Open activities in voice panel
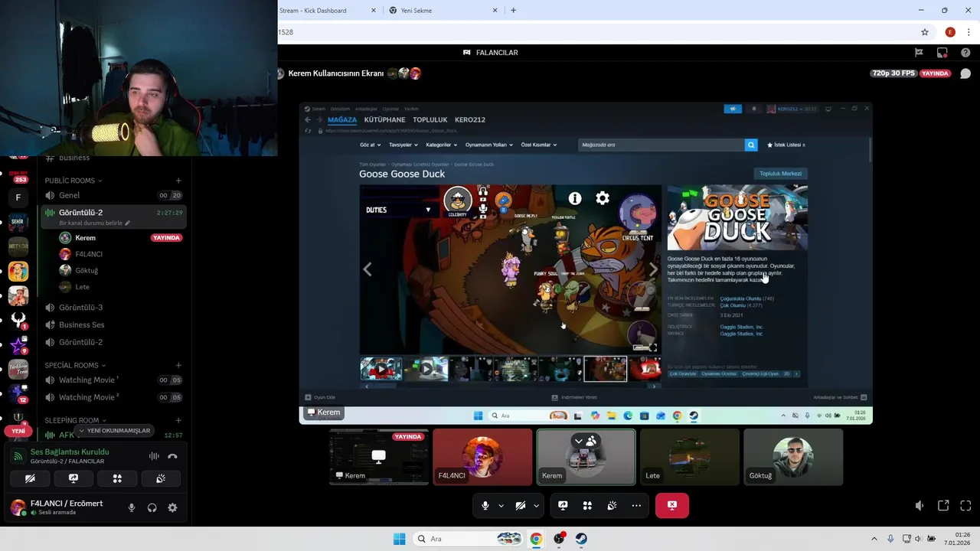This screenshot has height=551, width=980. pos(117,478)
